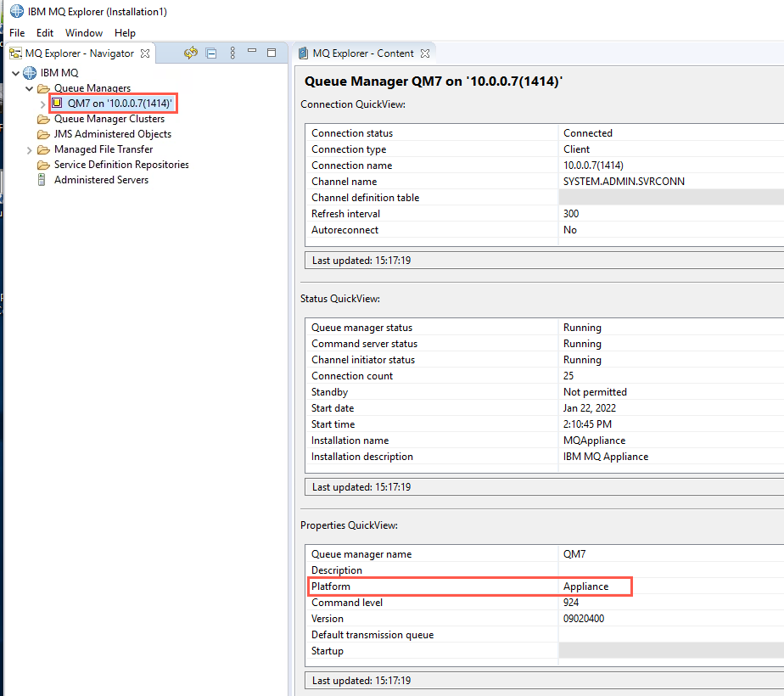The height and width of the screenshot is (696, 784).
Task: Click the Queue manager name value QM7
Action: [x=574, y=554]
